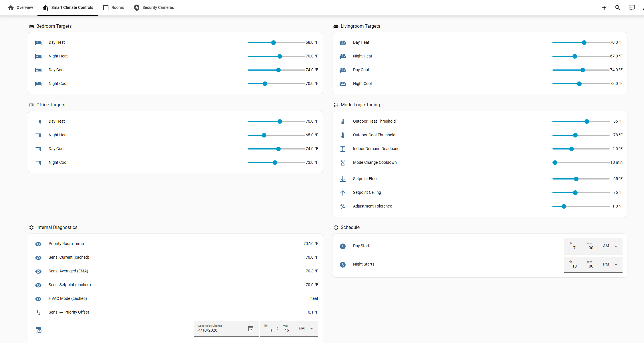Click the Night Starts hour input field
The height and width of the screenshot is (343, 644).
574,266
